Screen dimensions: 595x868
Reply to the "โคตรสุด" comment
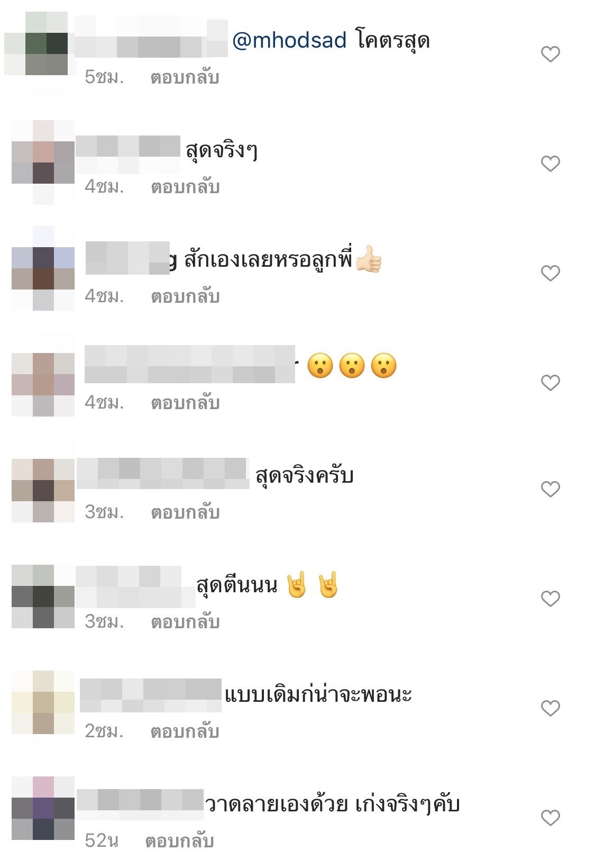click(x=185, y=77)
